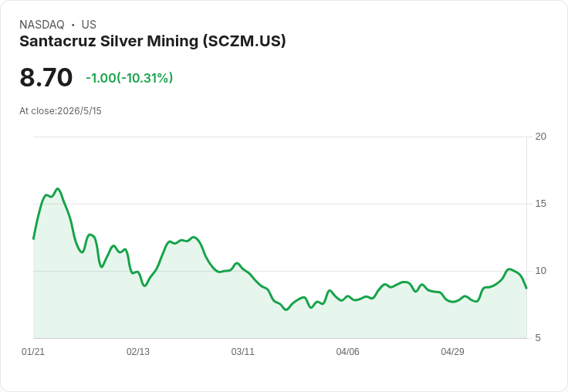568x392 pixels.
Task: Click the Santacruz Silver Mining (SCZM.US) title
Action: (153, 41)
